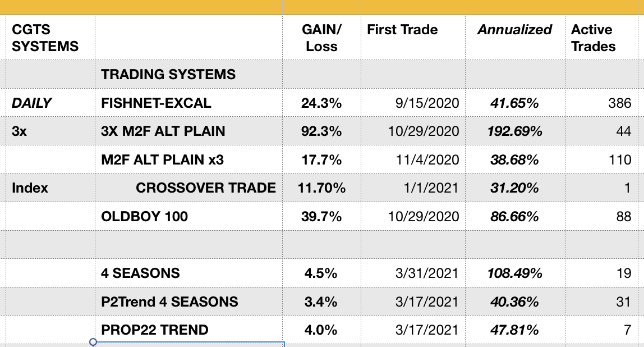This screenshot has height=347, width=644.
Task: Select the 3X M2F ALT PLAIN cell
Action: pyautogui.click(x=163, y=131)
